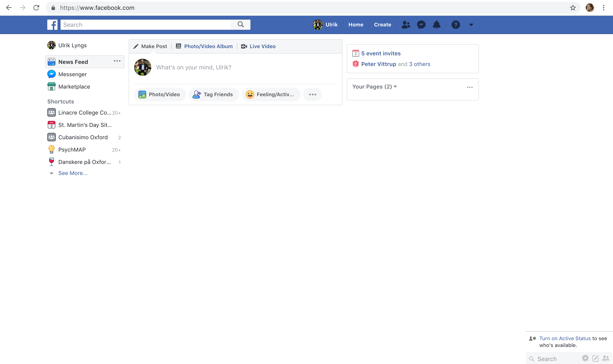Open 5 event invites link

click(381, 53)
